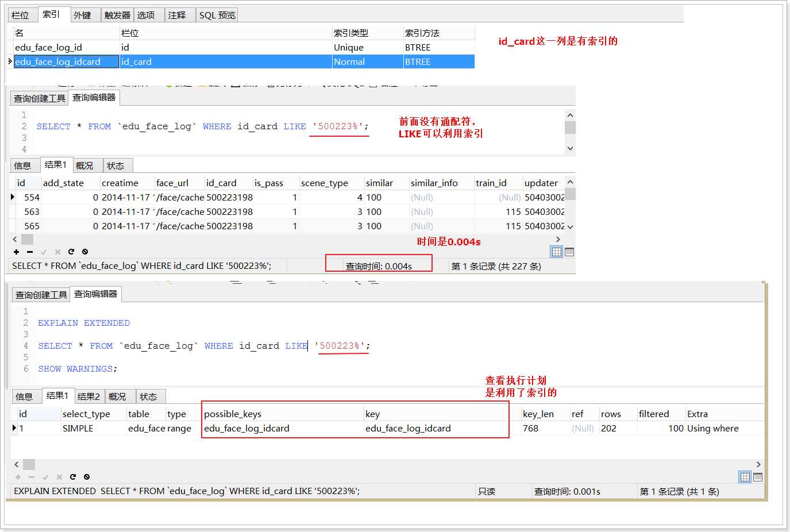Place cursor in the SHOW WARNINGS line
This screenshot has height=532, width=790.
tap(78, 369)
